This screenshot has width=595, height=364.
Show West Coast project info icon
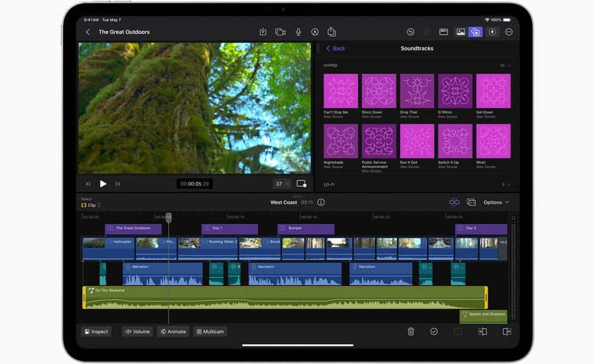pos(321,203)
